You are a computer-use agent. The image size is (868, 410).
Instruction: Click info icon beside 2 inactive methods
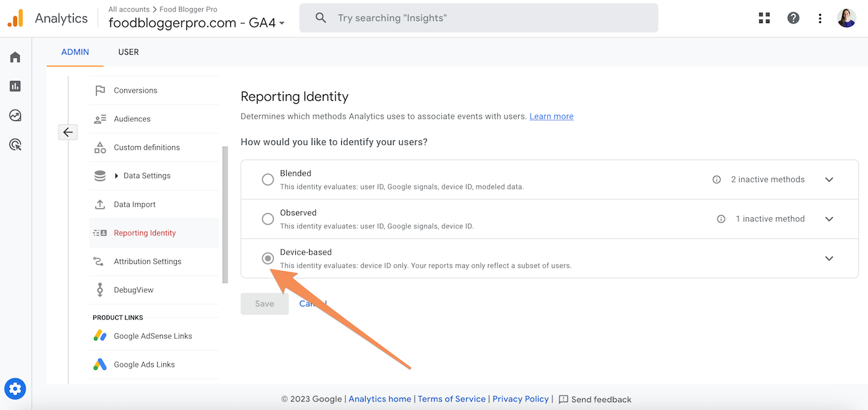point(717,180)
